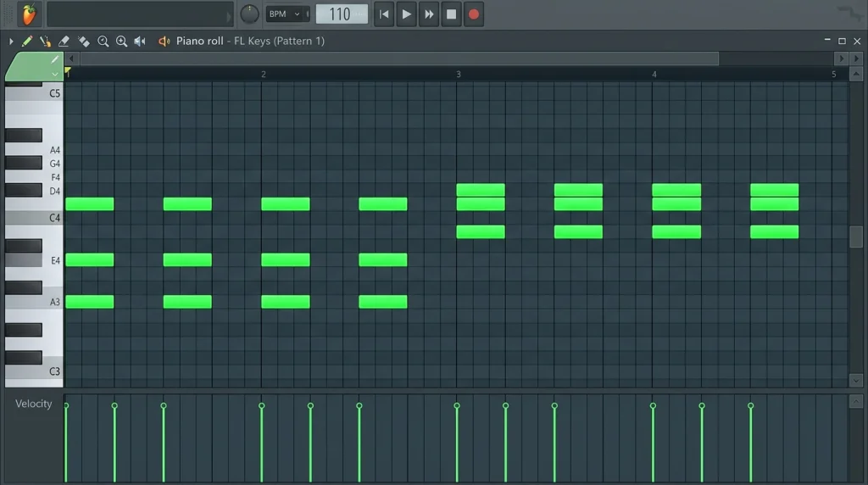
Task: Click the pencil icon on the green tab
Action: click(54, 59)
